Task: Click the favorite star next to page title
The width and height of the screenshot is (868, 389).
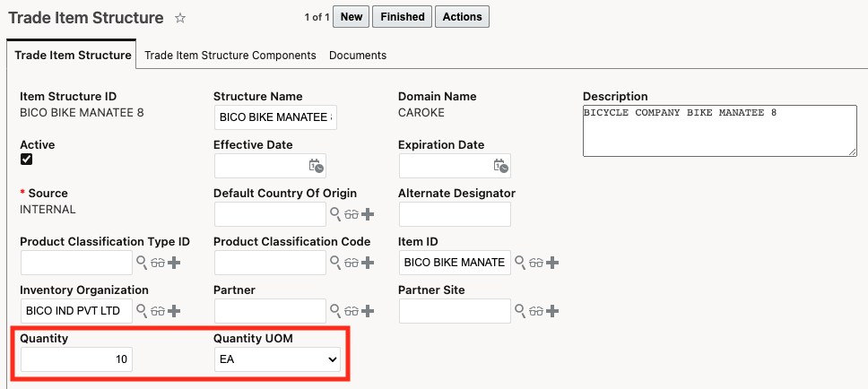Action: (180, 18)
